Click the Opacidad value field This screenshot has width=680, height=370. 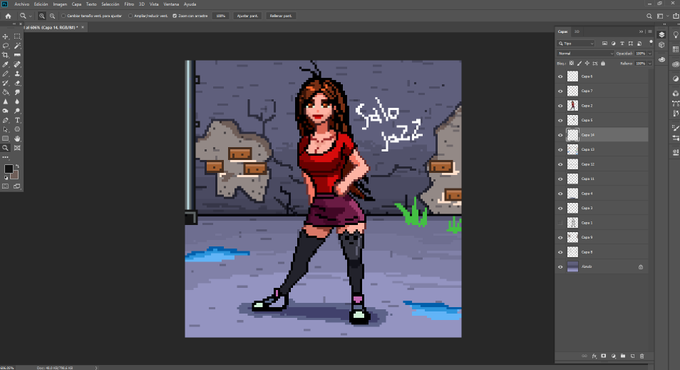640,53
